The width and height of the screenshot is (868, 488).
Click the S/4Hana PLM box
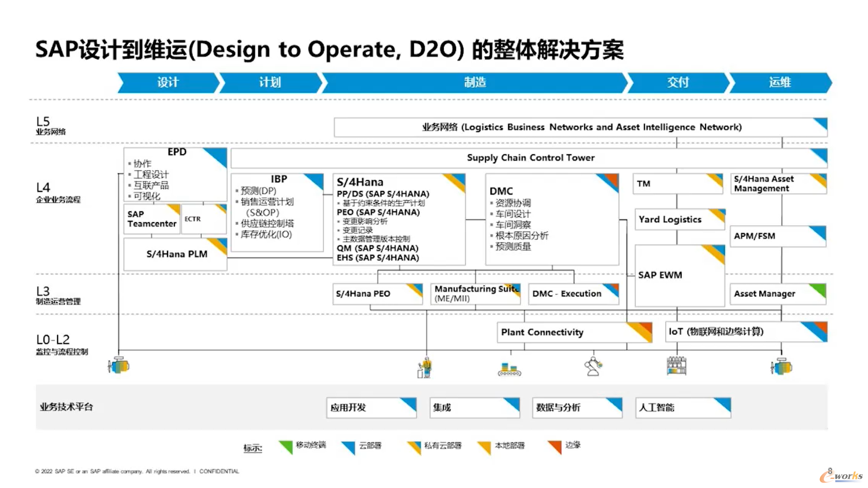[176, 254]
